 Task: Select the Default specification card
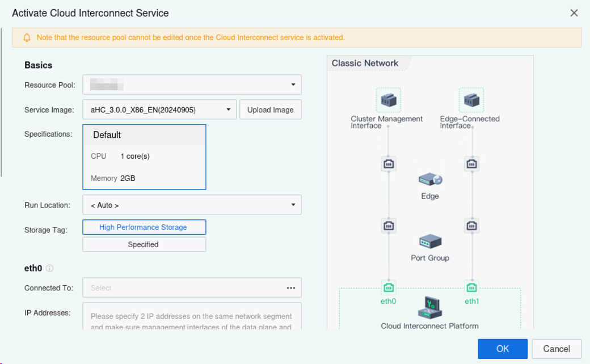tap(144, 156)
